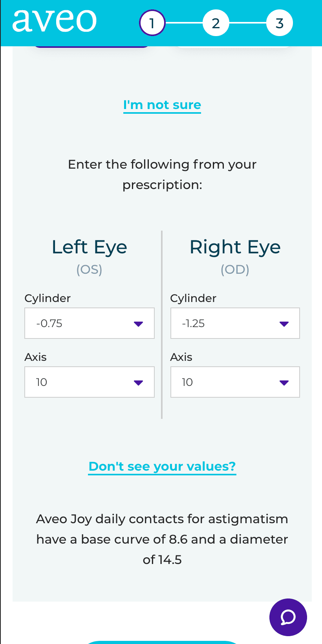Select the purple option button at top

pyautogui.click(x=91, y=47)
